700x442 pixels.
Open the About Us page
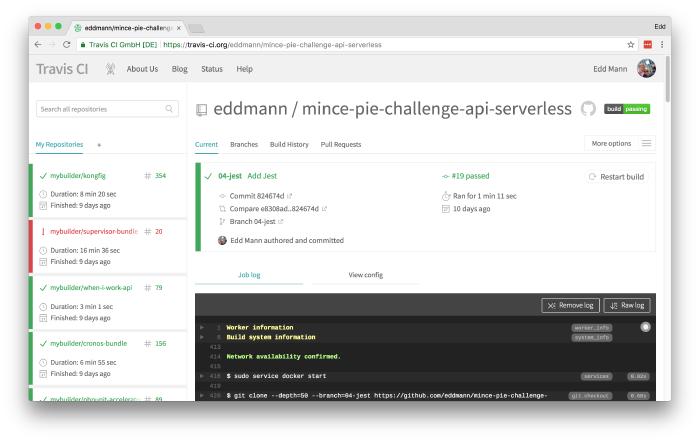[x=142, y=69]
